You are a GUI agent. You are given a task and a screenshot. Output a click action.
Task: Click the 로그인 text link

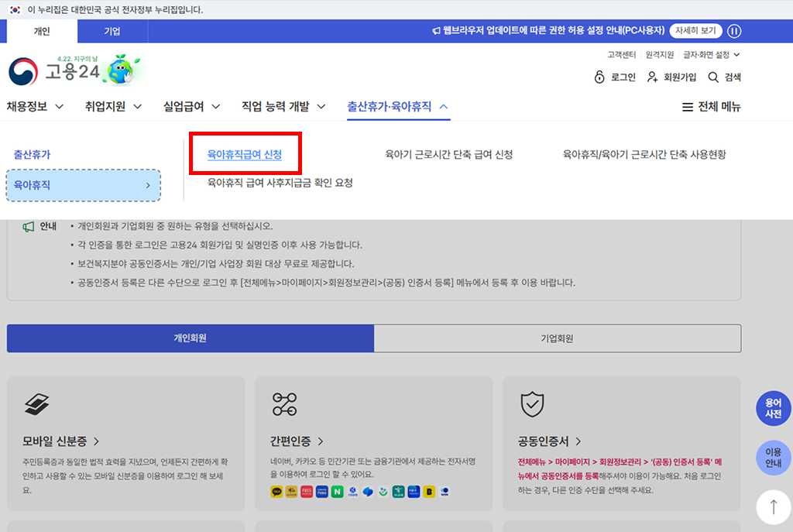click(x=623, y=77)
